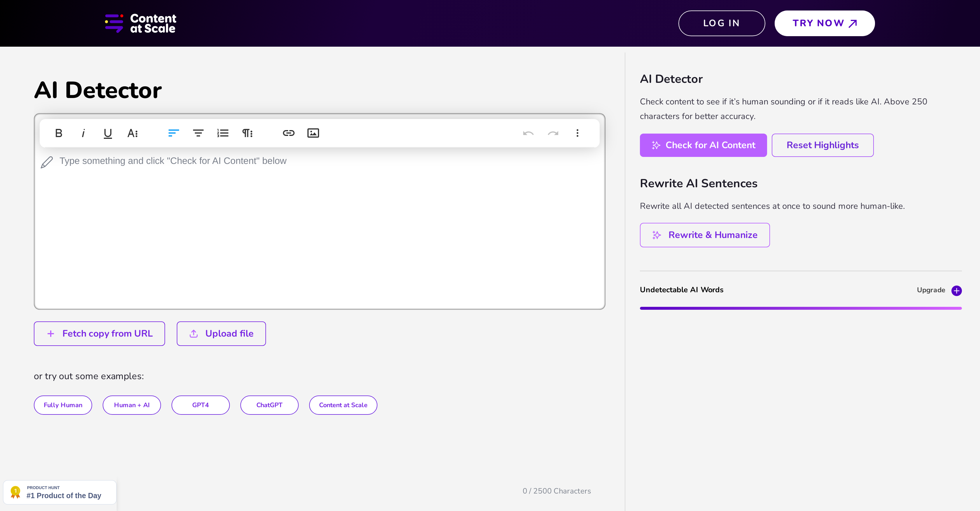The height and width of the screenshot is (511, 980).
Task: Toggle underline formatting
Action: point(108,133)
